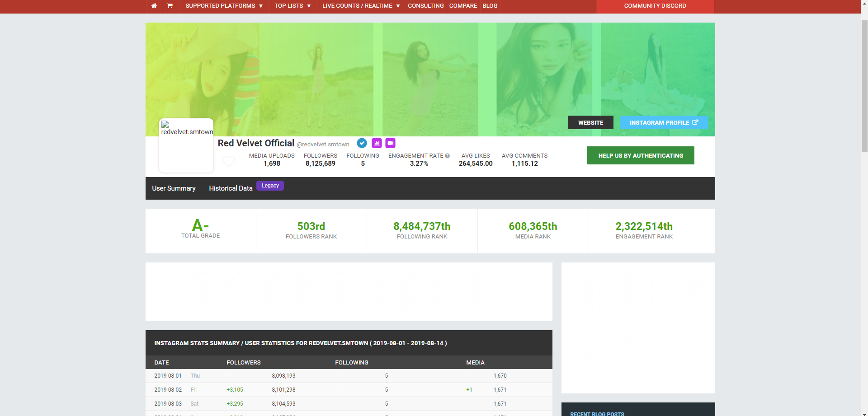Click the Media column header
868x416 pixels.
(x=475, y=363)
